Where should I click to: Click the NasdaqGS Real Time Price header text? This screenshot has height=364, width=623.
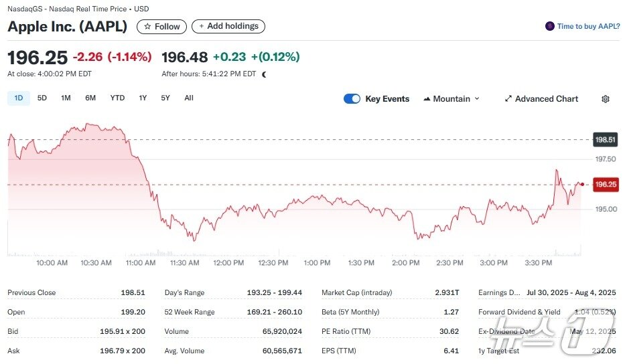[78, 9]
